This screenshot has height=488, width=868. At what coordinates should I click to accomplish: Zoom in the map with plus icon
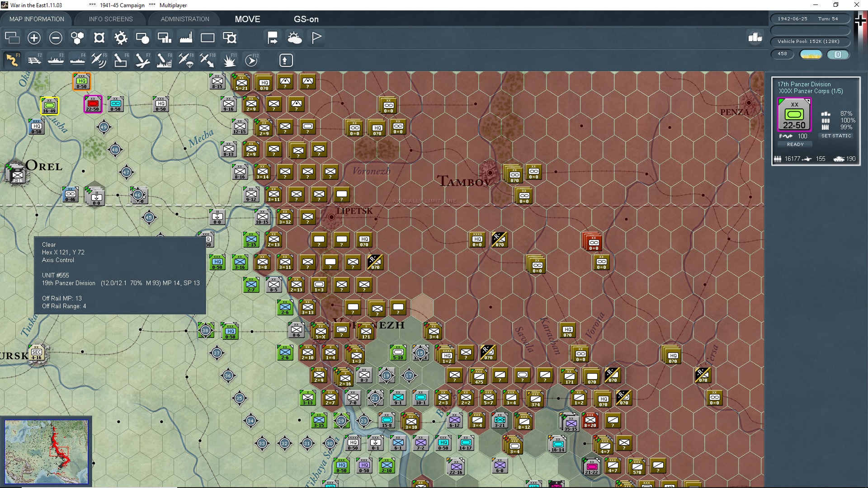coord(34,38)
